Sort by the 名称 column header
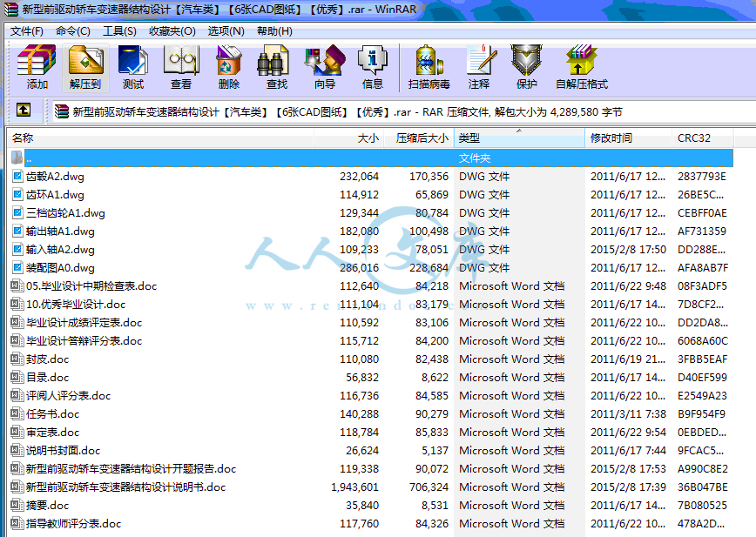756x537 pixels. [x=160, y=138]
